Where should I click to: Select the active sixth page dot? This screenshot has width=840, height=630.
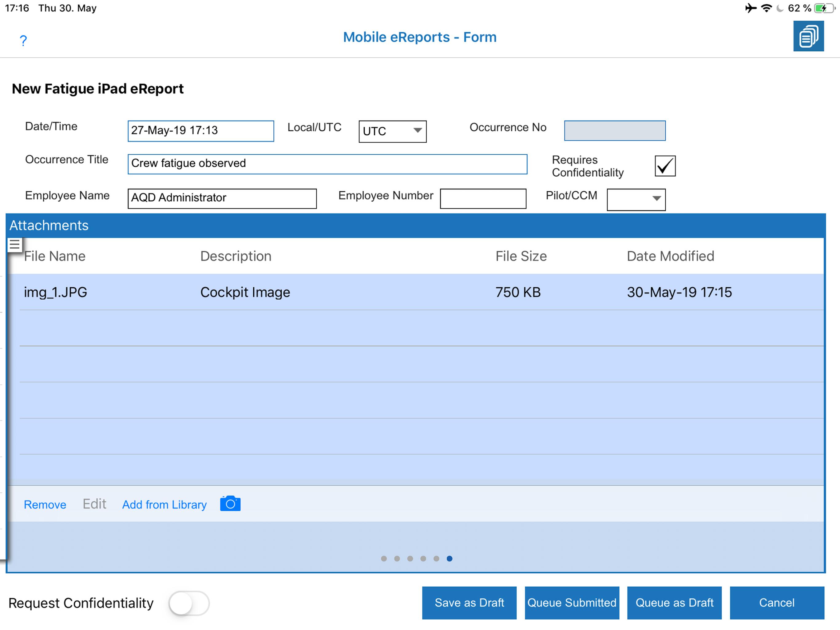449,559
